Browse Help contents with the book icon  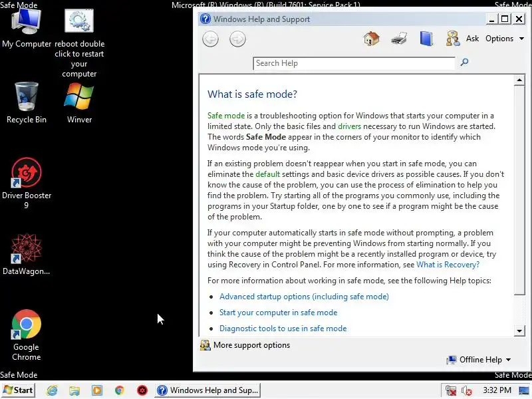(x=426, y=39)
